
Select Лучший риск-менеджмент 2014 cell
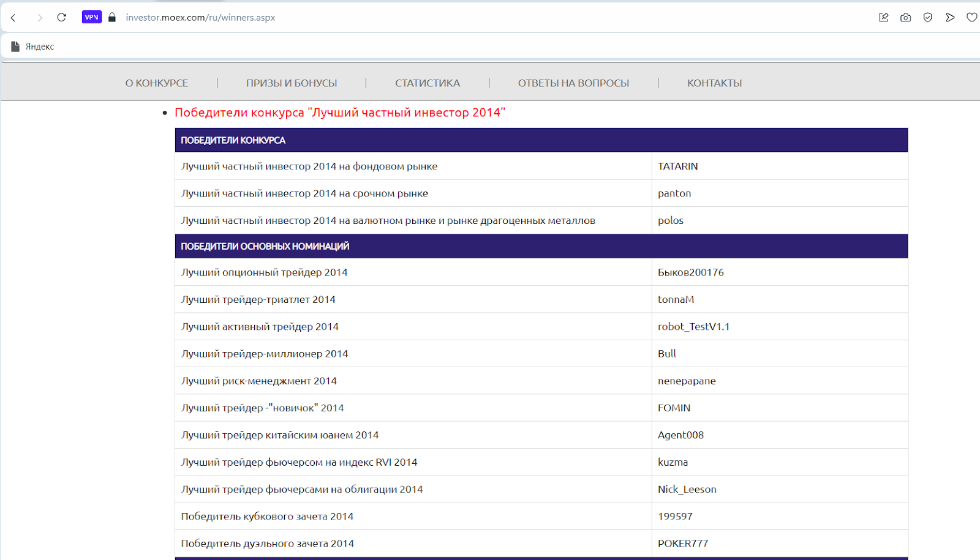pos(413,381)
